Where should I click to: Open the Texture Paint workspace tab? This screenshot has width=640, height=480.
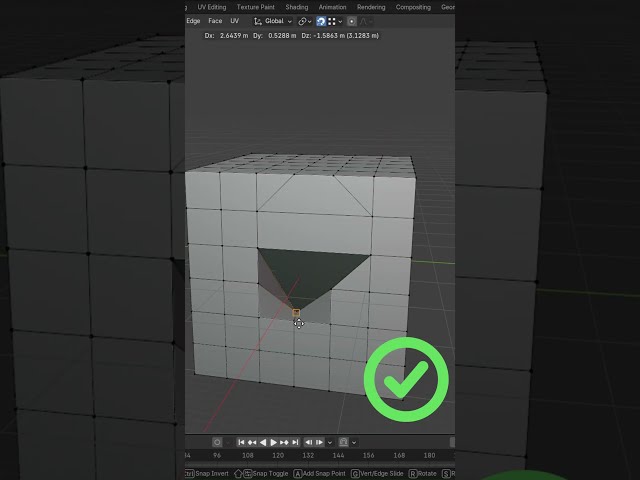[256, 7]
